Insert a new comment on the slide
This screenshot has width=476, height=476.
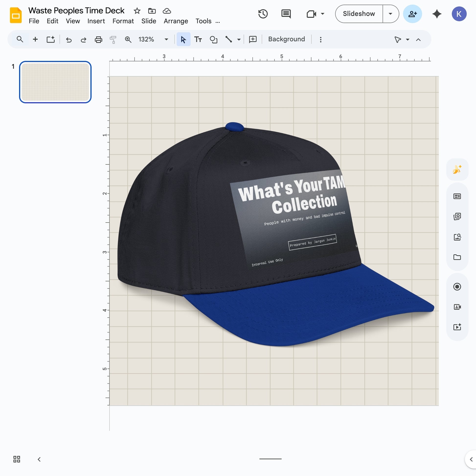pos(252,39)
